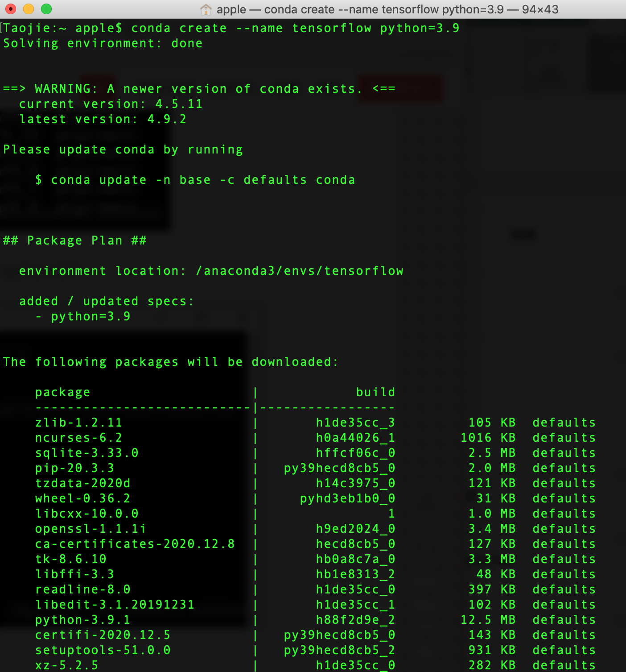The width and height of the screenshot is (626, 672).
Task: Click build string h0a44026_1
Action: pyautogui.click(x=356, y=438)
